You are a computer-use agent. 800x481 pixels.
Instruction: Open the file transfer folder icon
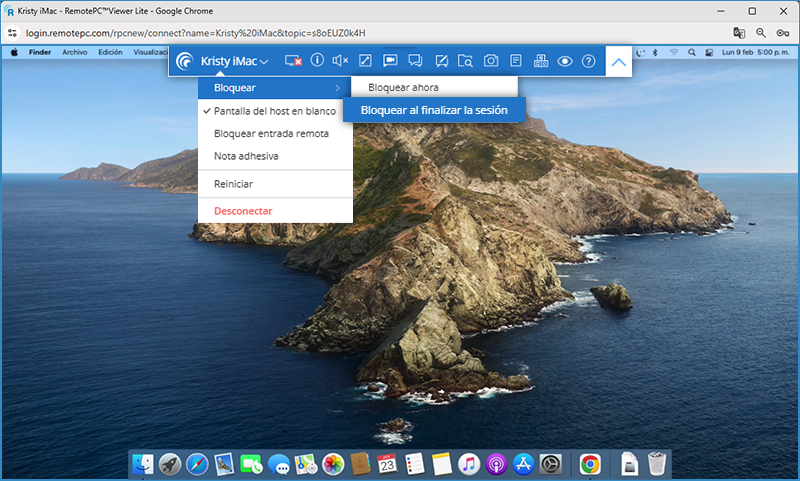tap(465, 61)
